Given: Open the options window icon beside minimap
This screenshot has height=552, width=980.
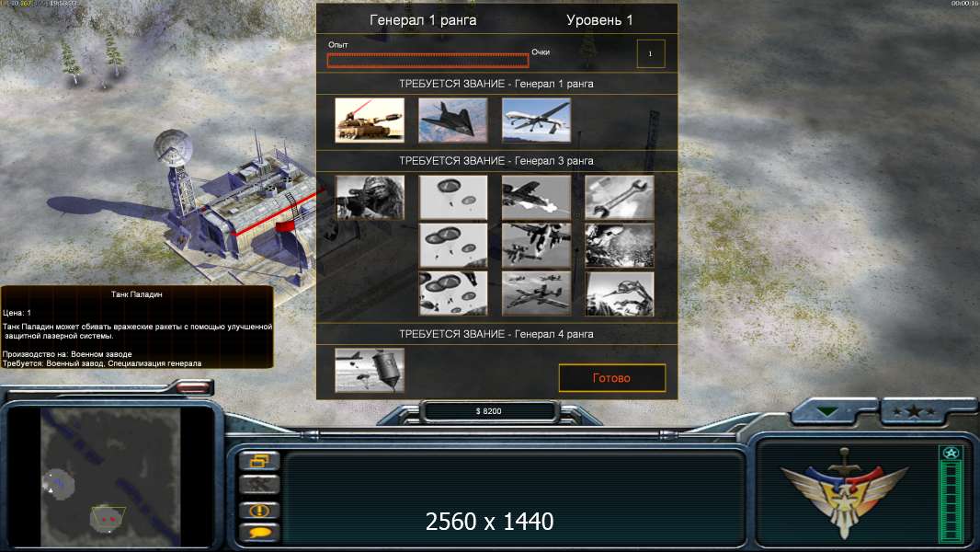Looking at the screenshot, I should point(259,461).
